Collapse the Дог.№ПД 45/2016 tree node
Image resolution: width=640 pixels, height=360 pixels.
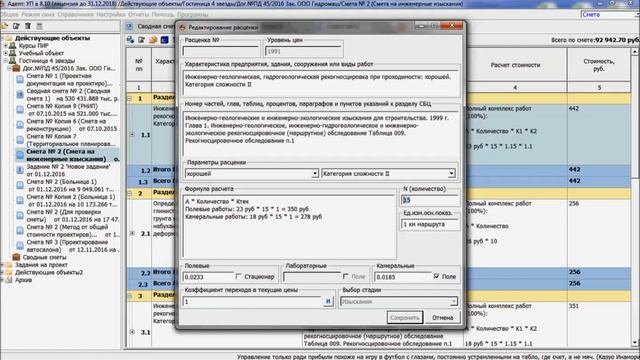click(9, 68)
